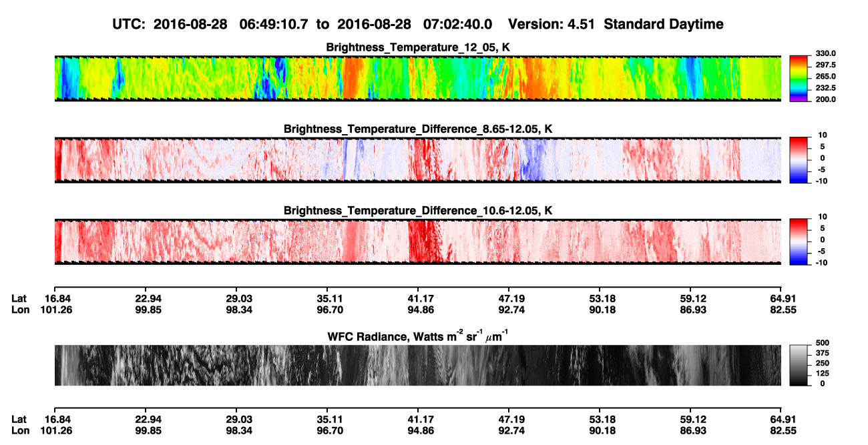The image size is (868, 445).
Task: Click the 10 label on the 10.6-12.05 colorbar
Action: coord(822,217)
